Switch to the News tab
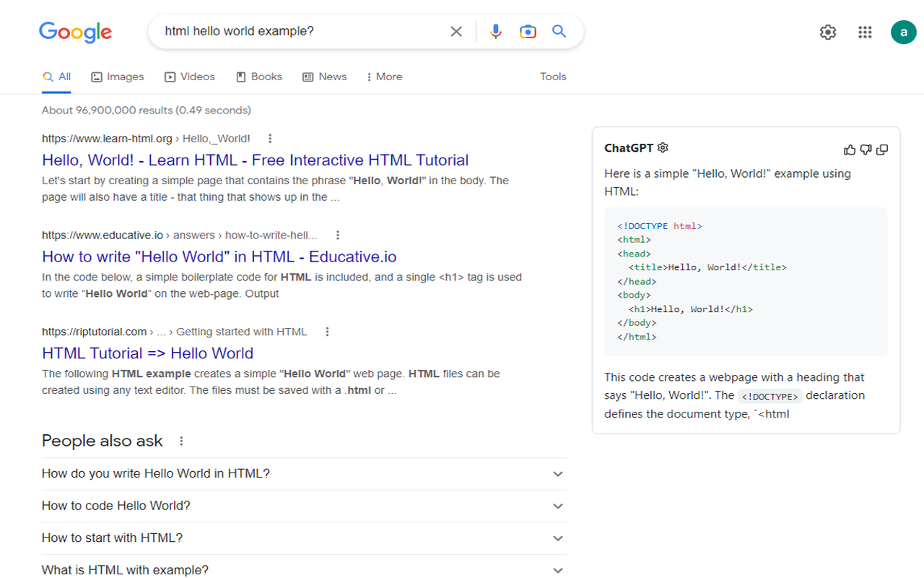The height and width of the screenshot is (578, 924). tap(324, 77)
